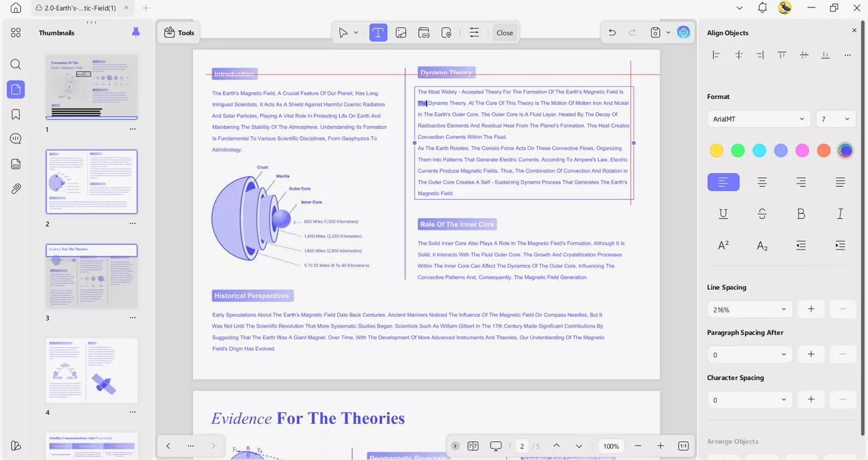This screenshot has height=460, width=868.
Task: Open page 3 thumbnail in sidebar
Action: pyautogui.click(x=91, y=276)
